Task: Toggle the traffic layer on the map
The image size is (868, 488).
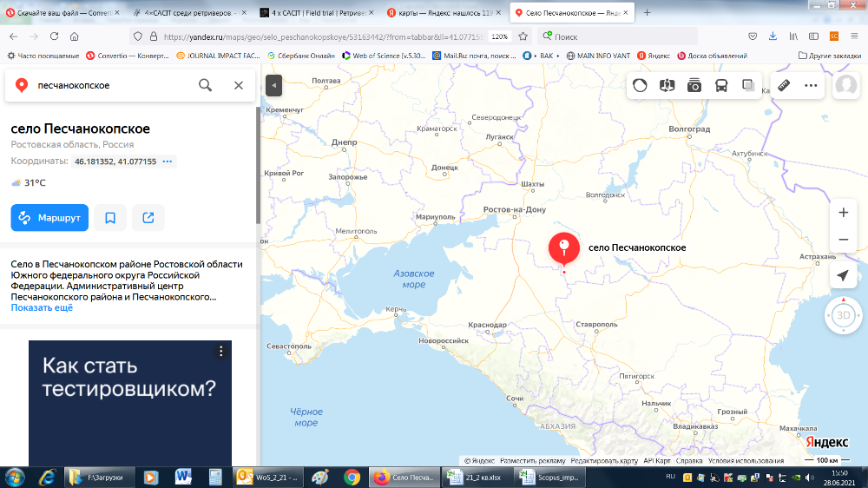Action: (640, 85)
